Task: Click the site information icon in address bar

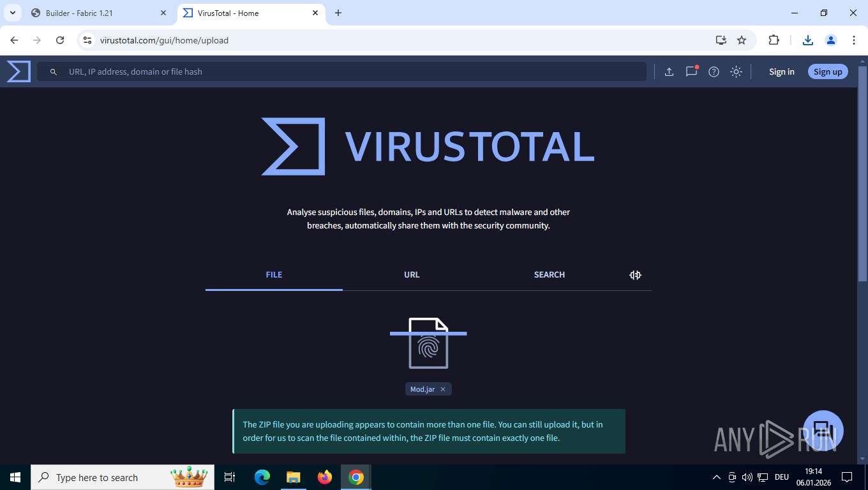Action: click(x=87, y=40)
